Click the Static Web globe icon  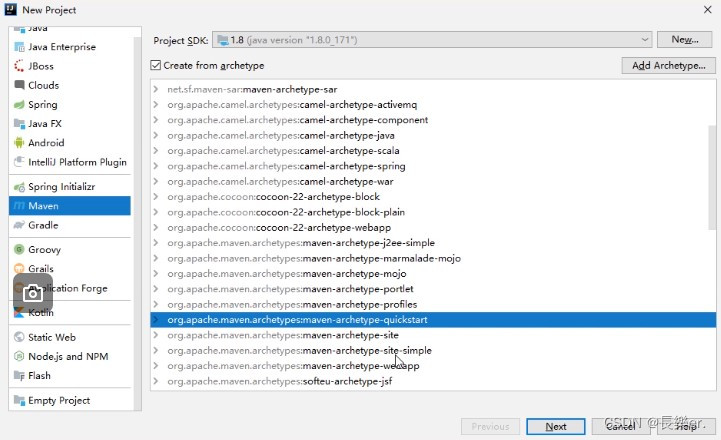pyautogui.click(x=19, y=337)
